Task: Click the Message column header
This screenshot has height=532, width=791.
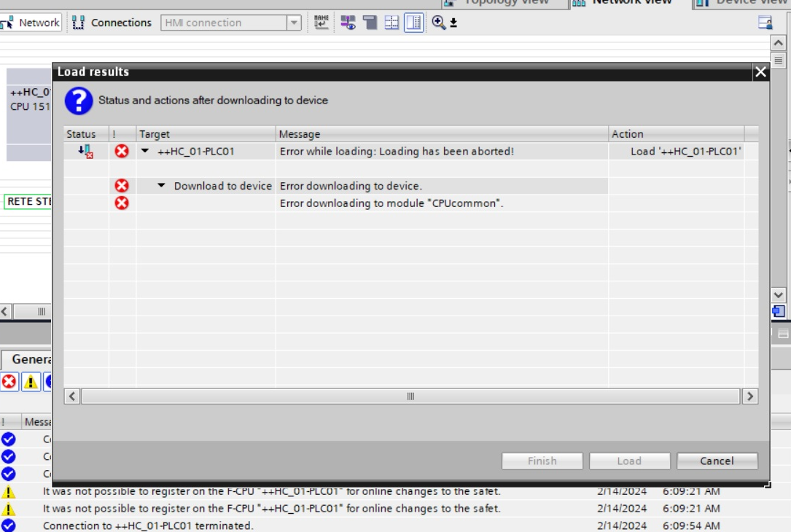Action: coord(442,133)
